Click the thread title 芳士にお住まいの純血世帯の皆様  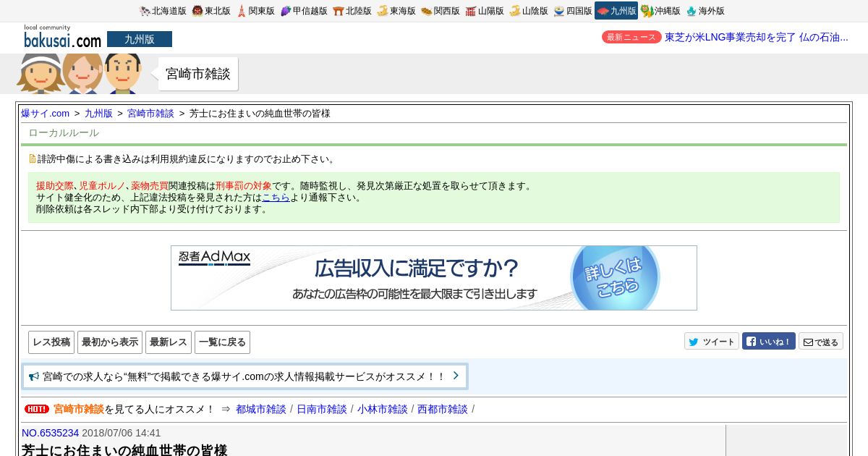point(124,450)
